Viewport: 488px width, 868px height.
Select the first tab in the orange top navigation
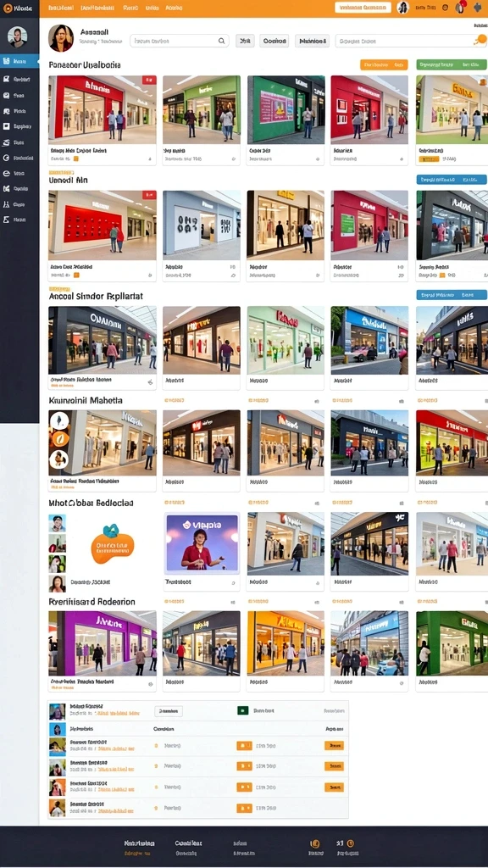pyautogui.click(x=61, y=8)
